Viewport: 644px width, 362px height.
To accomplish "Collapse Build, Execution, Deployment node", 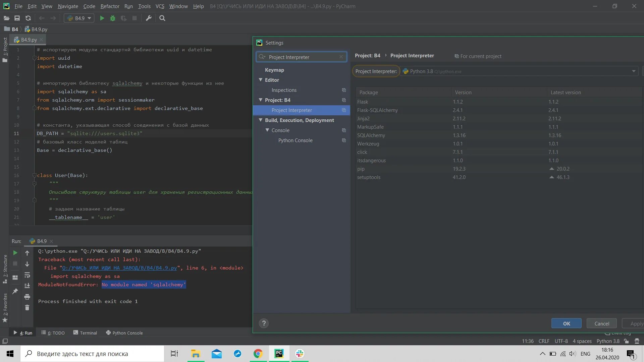I will click(x=260, y=120).
